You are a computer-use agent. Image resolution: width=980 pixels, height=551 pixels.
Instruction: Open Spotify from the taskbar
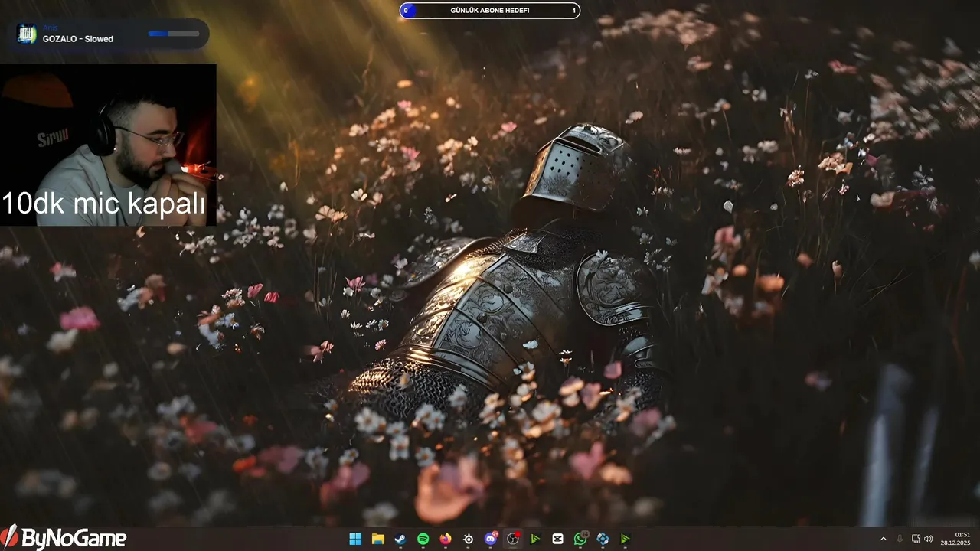pyautogui.click(x=423, y=539)
